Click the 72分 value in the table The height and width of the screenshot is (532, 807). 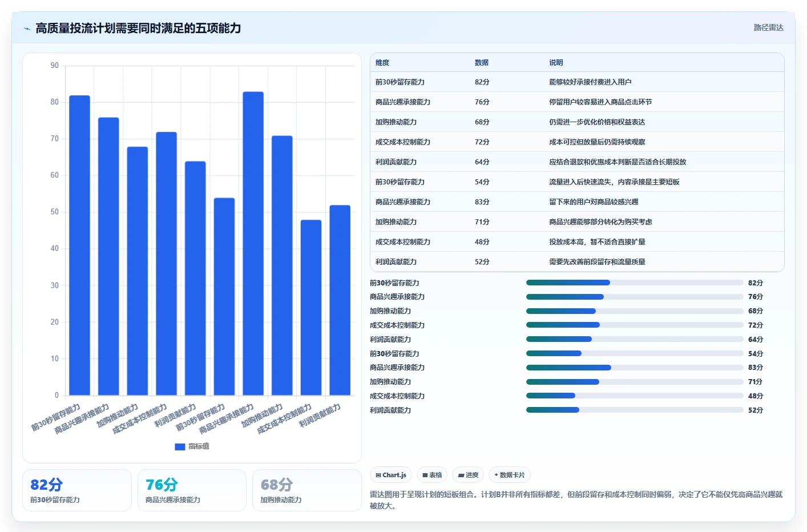pos(482,142)
